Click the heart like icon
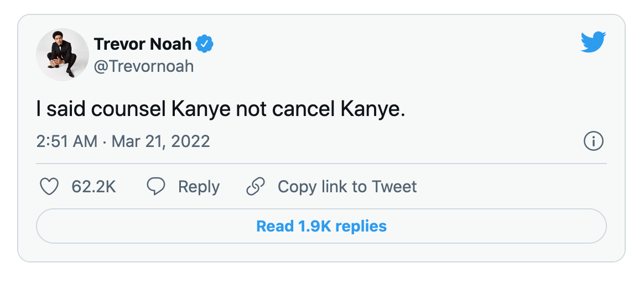Image resolution: width=644 pixels, height=284 pixels. [x=50, y=187]
